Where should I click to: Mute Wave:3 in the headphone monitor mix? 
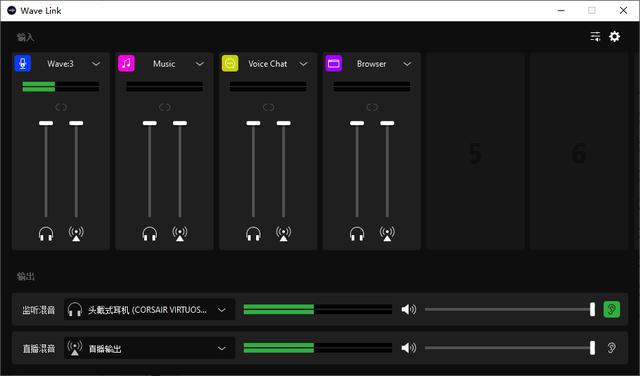pyautogui.click(x=46, y=234)
